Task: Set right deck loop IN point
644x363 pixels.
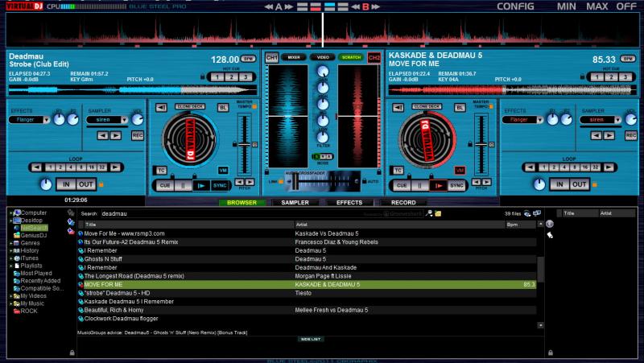Action: click(x=559, y=184)
